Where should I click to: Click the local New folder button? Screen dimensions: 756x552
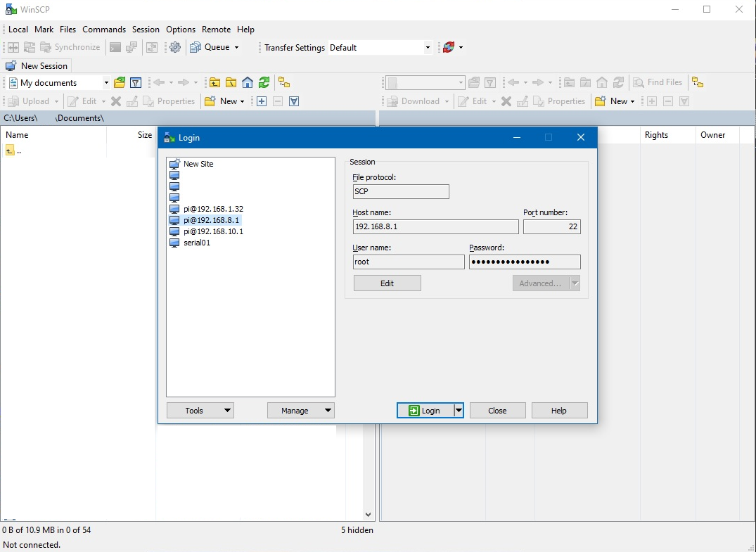[x=221, y=101]
